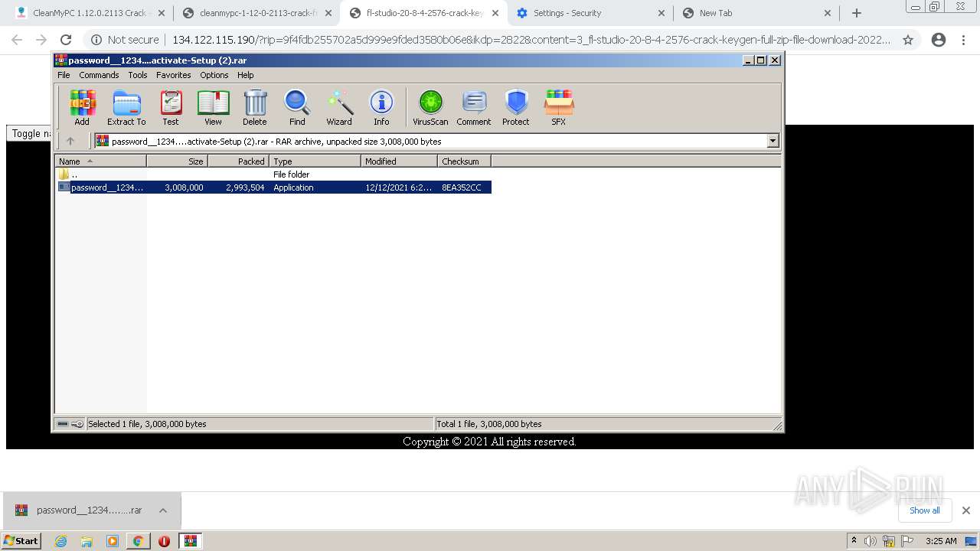This screenshot has height=551, width=980.
Task: Expand download item options chevron
Action: pos(163,510)
